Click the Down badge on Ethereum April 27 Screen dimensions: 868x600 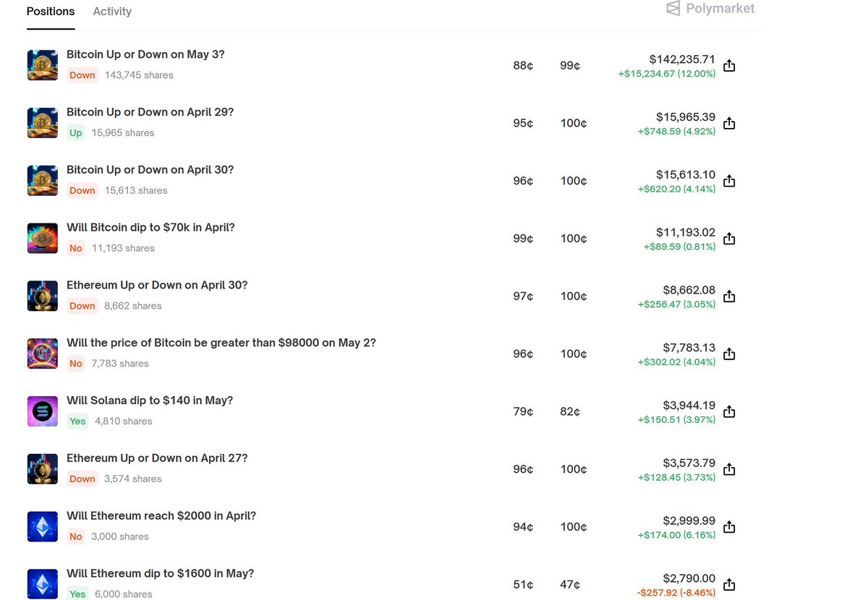82,479
